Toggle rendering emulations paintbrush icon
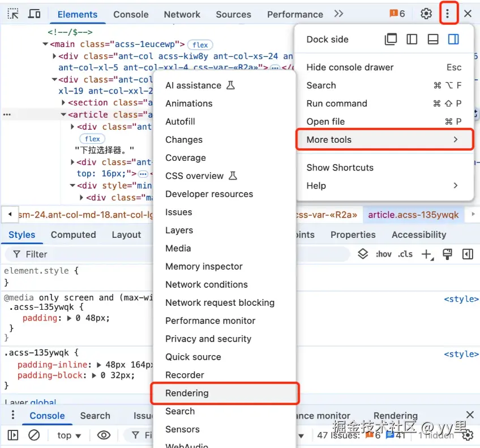This screenshot has width=480, height=448. pos(447,254)
